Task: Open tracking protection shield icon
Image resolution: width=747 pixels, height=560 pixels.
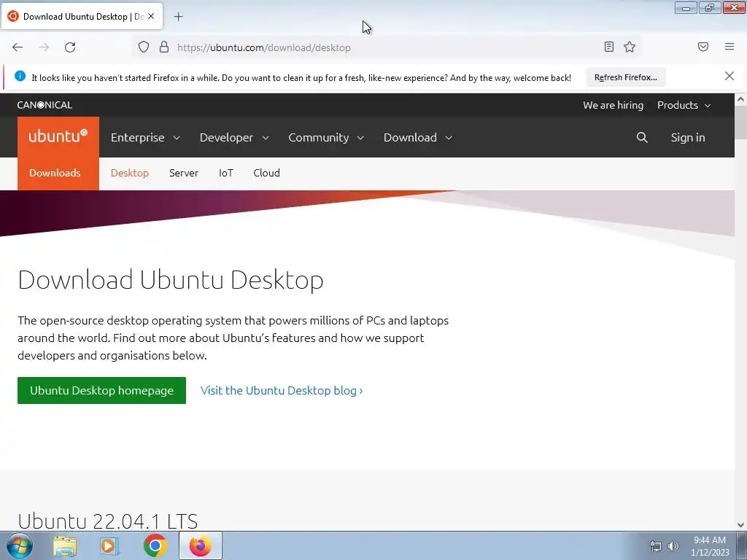Action: coord(144,47)
